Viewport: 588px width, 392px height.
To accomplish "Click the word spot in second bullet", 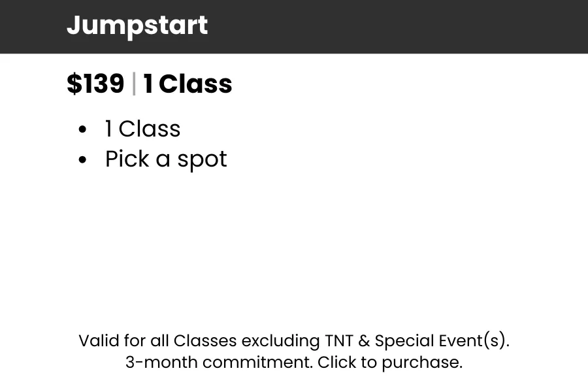I will pyautogui.click(x=202, y=160).
